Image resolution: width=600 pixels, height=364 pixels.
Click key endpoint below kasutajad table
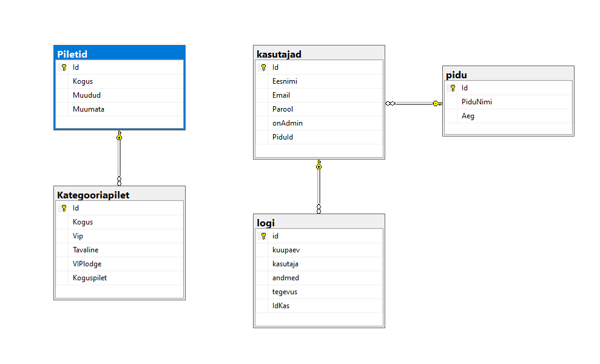(x=319, y=164)
